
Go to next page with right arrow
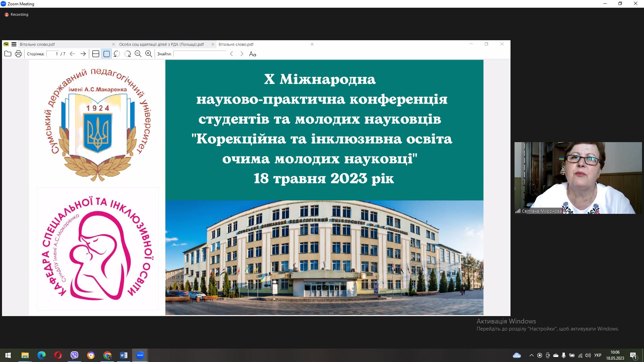pos(83,54)
